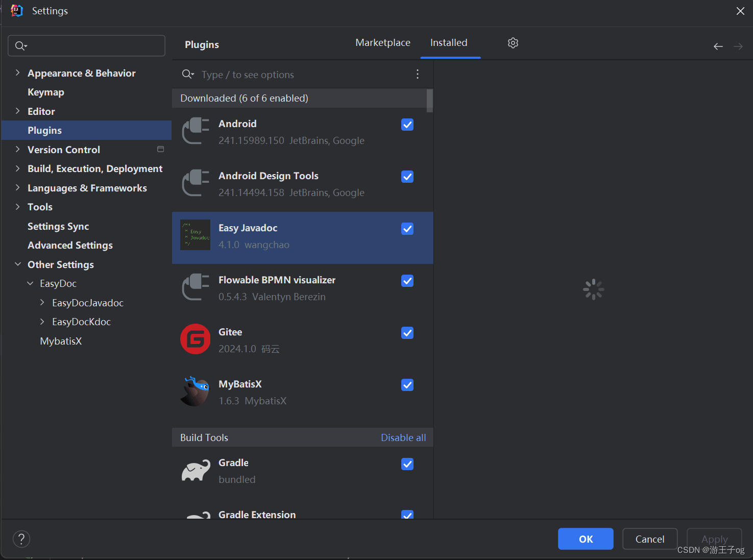
Task: Click the back navigation arrow
Action: tap(718, 46)
